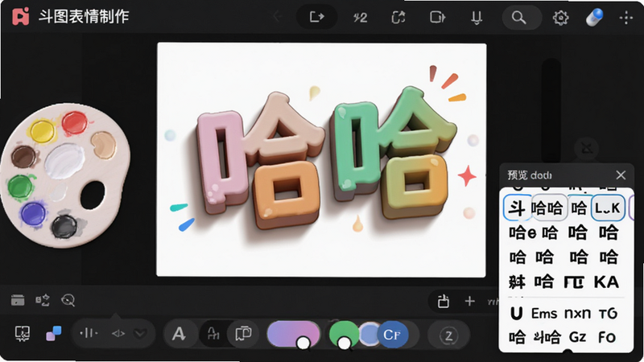
Task: Click the dim back arrow in the top bar
Action: [277, 17]
